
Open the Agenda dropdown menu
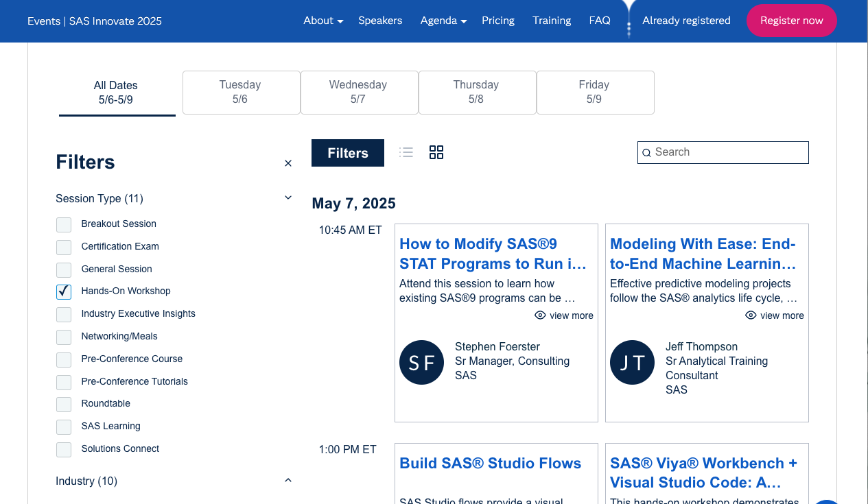443,21
